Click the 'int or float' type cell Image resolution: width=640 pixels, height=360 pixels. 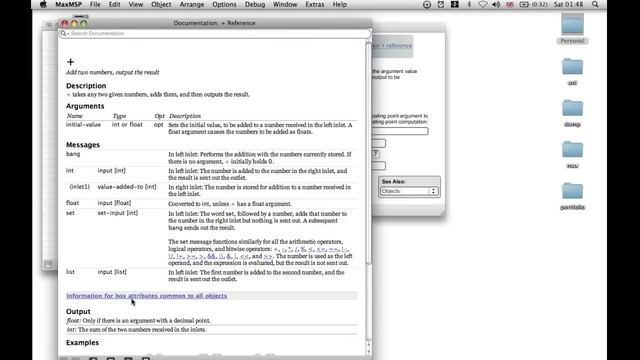[127, 124]
